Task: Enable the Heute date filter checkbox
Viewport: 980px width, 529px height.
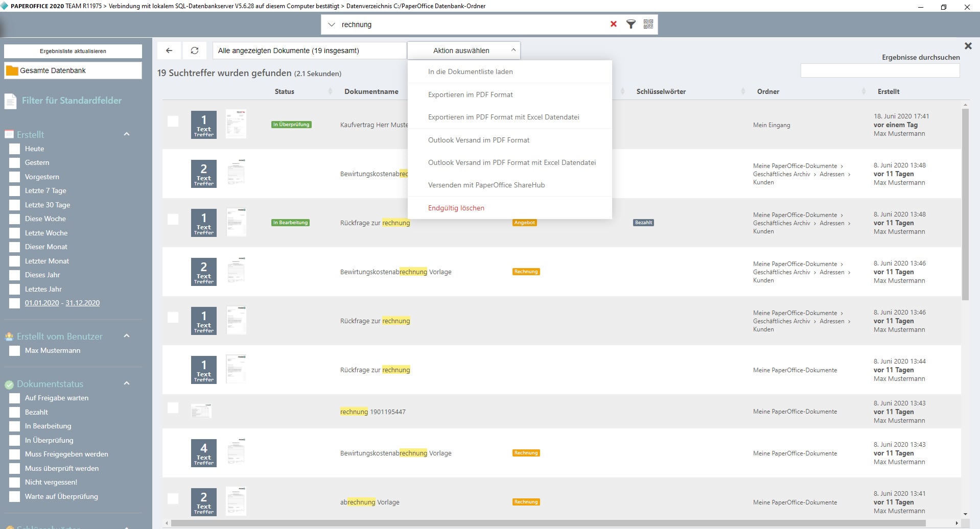Action: (x=15, y=149)
